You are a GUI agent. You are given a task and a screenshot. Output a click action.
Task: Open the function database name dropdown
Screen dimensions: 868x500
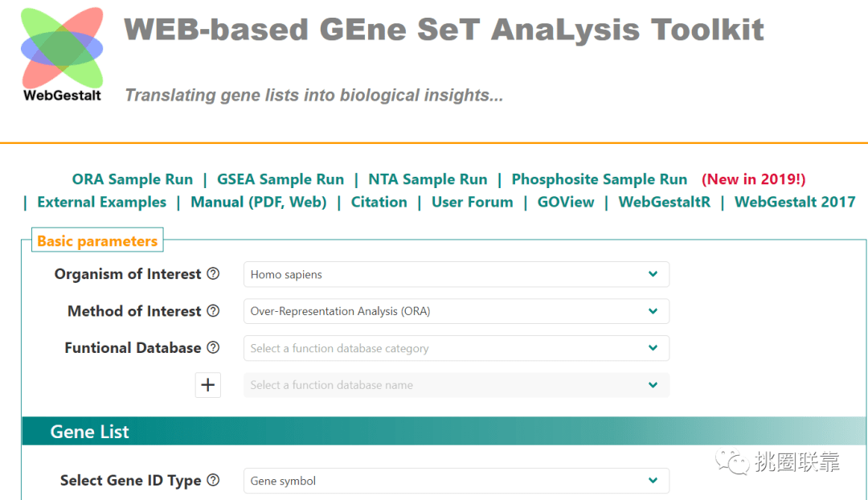coord(457,385)
